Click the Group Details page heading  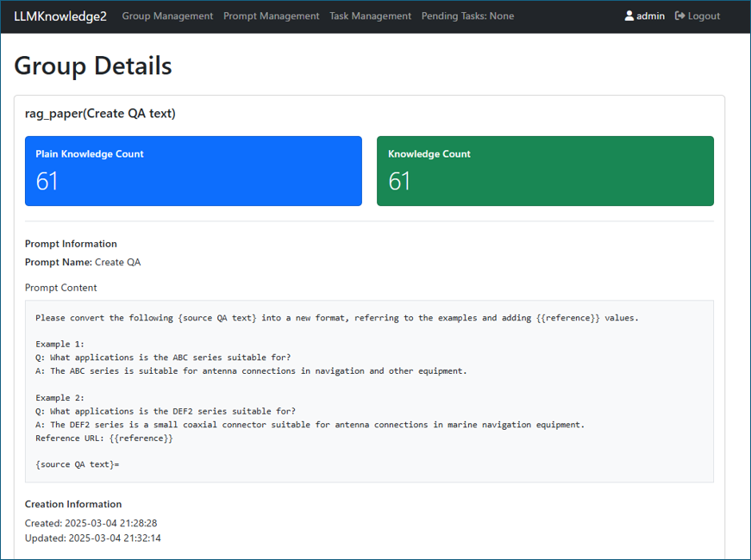93,65
